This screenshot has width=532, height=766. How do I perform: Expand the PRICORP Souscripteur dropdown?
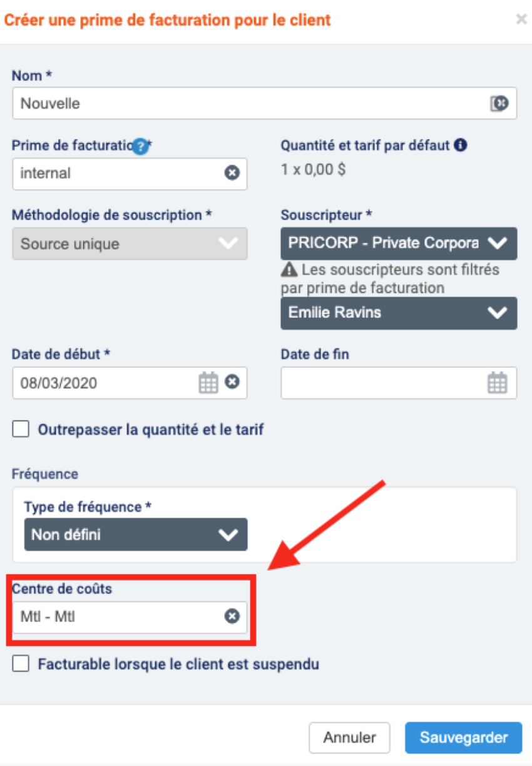coord(399,243)
